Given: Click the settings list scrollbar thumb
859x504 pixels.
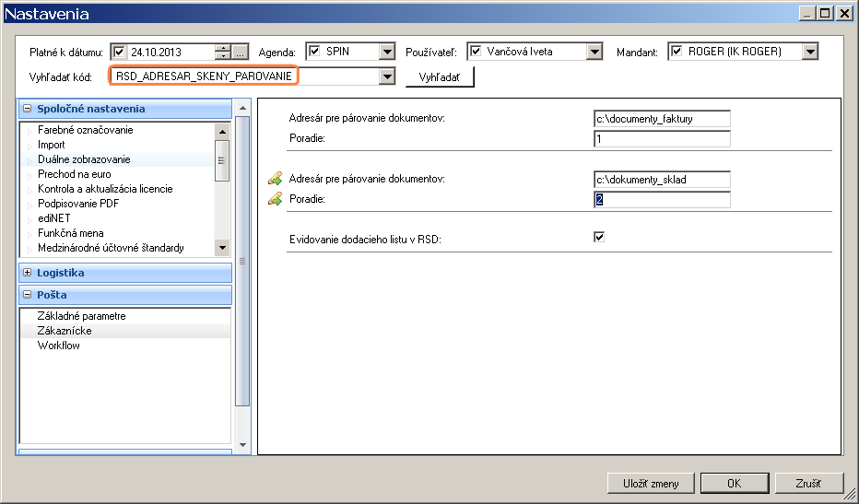Looking at the screenshot, I should click(x=222, y=160).
